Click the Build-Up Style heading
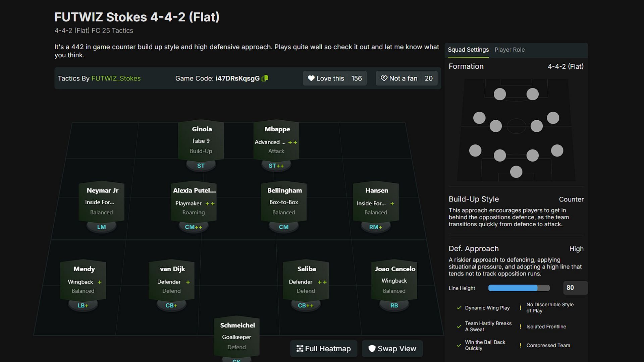 (474, 199)
